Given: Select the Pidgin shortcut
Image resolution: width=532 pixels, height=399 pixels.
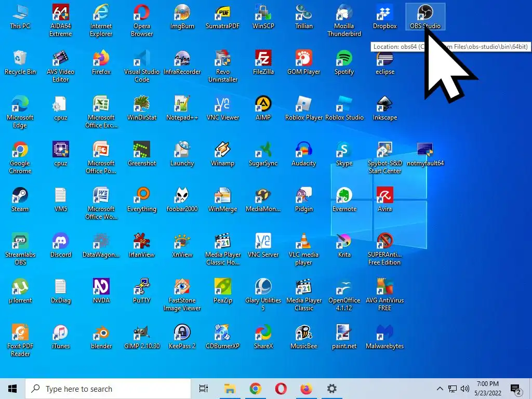Looking at the screenshot, I should pyautogui.click(x=303, y=200).
